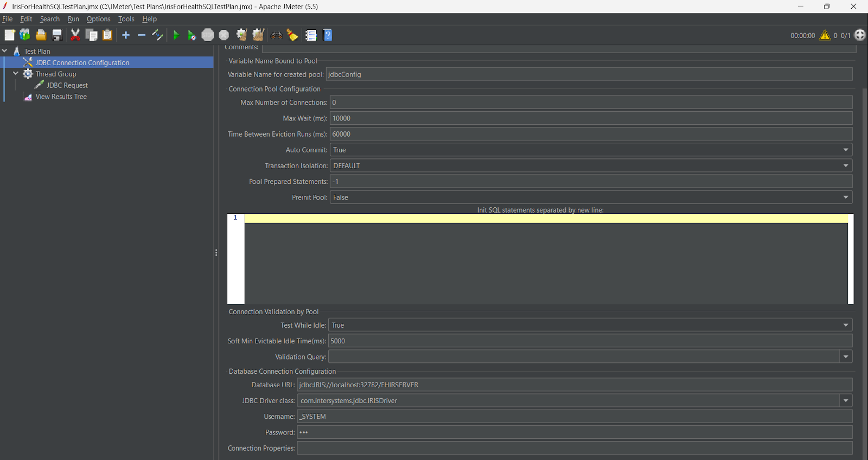Image resolution: width=868 pixels, height=460 pixels.
Task: Open the Options menu
Action: point(98,19)
